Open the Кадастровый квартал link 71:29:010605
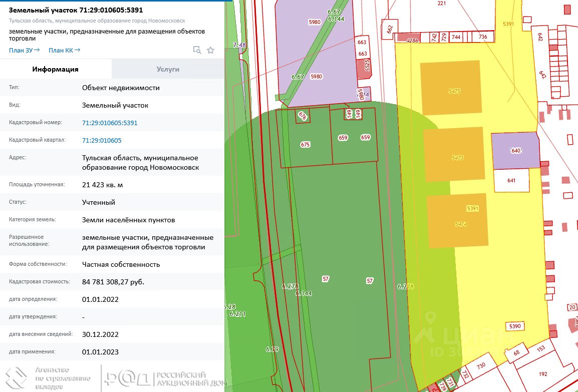578x392 pixels. click(102, 140)
